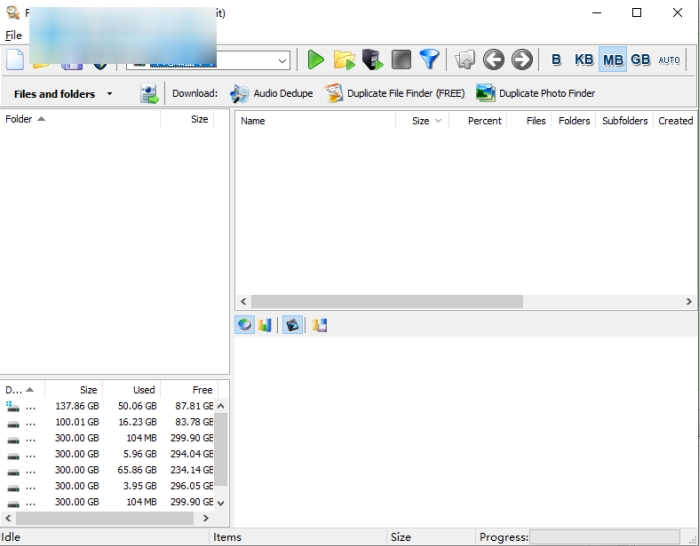Click the go up one folder icon

click(465, 59)
